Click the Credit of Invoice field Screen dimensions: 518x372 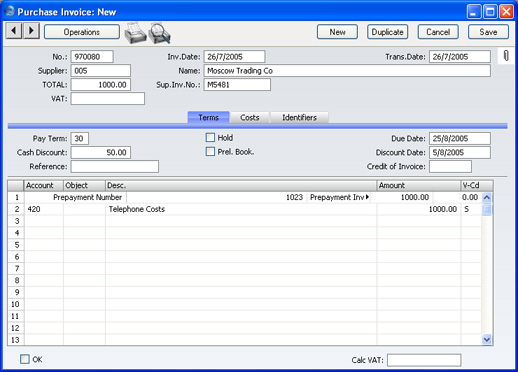tap(450, 166)
